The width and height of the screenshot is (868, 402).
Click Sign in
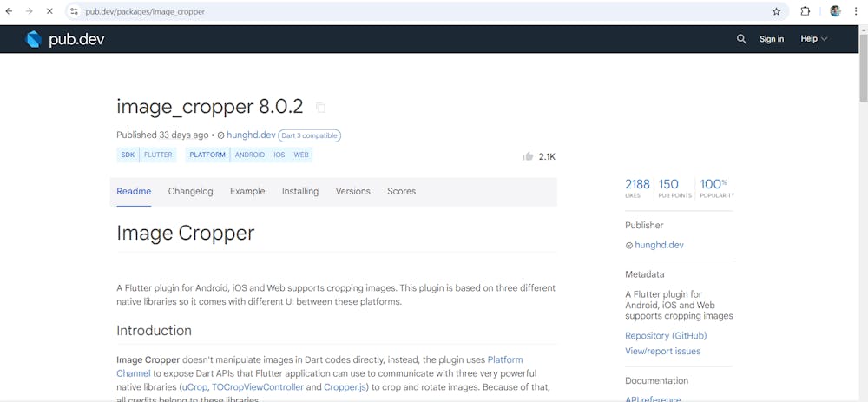(771, 39)
